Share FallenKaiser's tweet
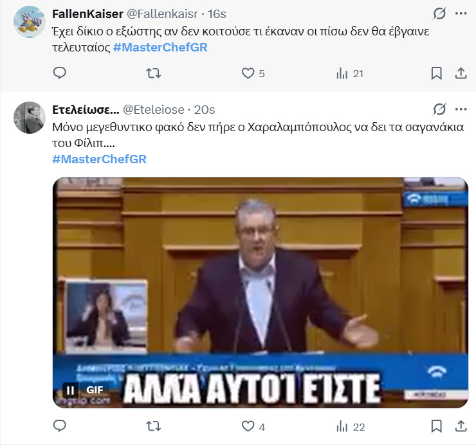 [x=461, y=73]
